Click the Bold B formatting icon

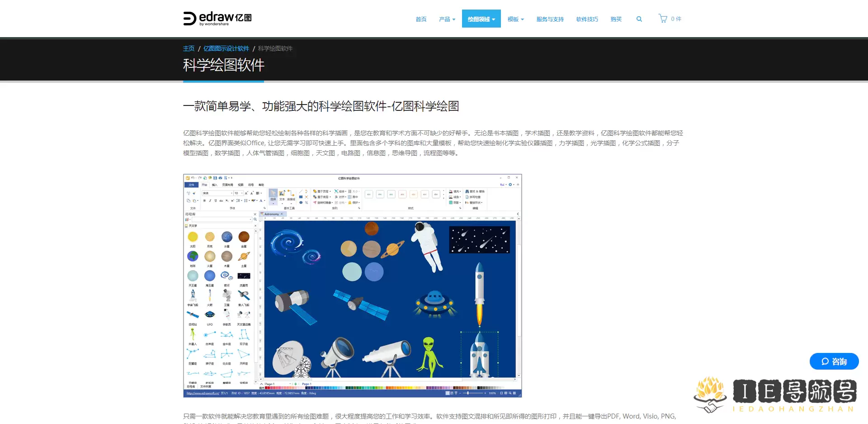pos(204,200)
